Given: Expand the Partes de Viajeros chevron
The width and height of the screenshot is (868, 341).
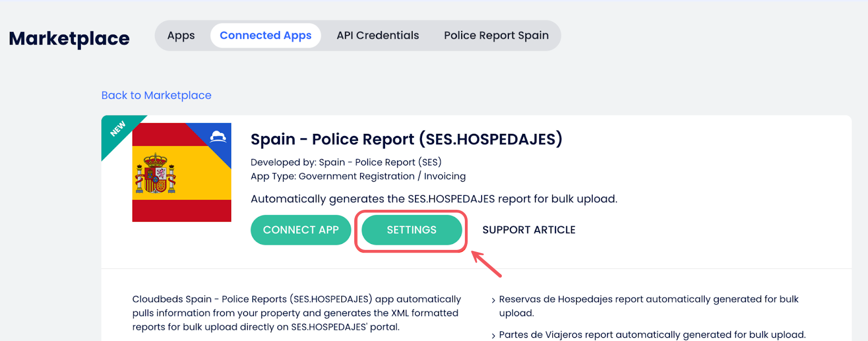Looking at the screenshot, I should (493, 336).
